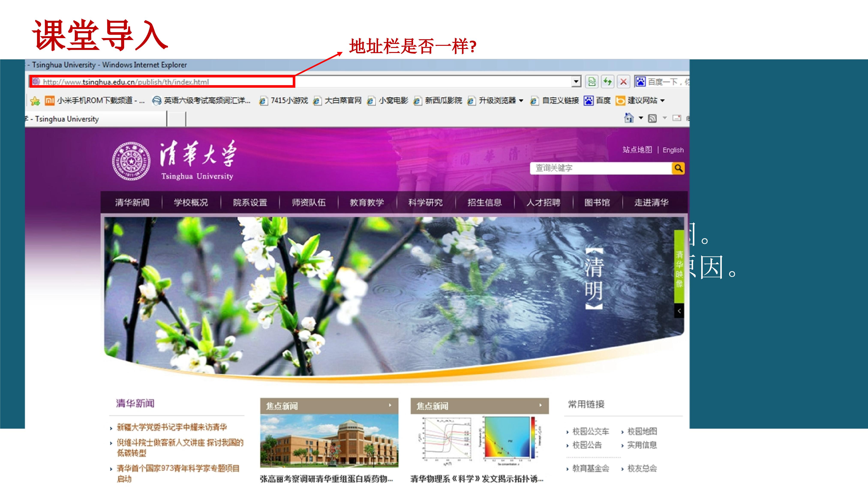Click the yellow search magnifier button
The height and width of the screenshot is (488, 868).
coord(678,168)
